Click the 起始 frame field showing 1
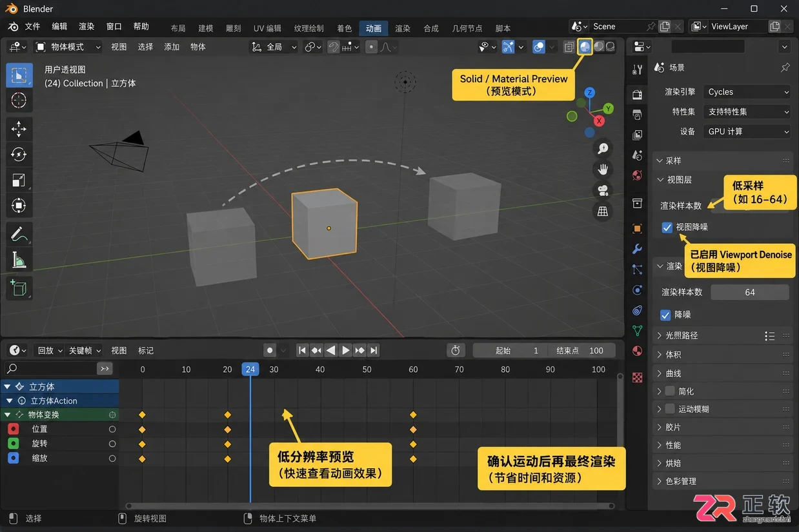 coord(510,350)
